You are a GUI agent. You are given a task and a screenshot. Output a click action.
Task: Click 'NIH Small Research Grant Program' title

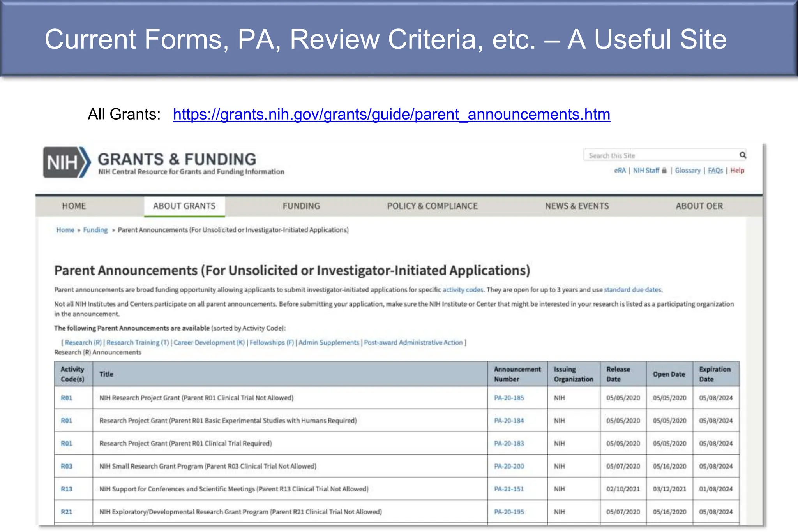tap(208, 466)
